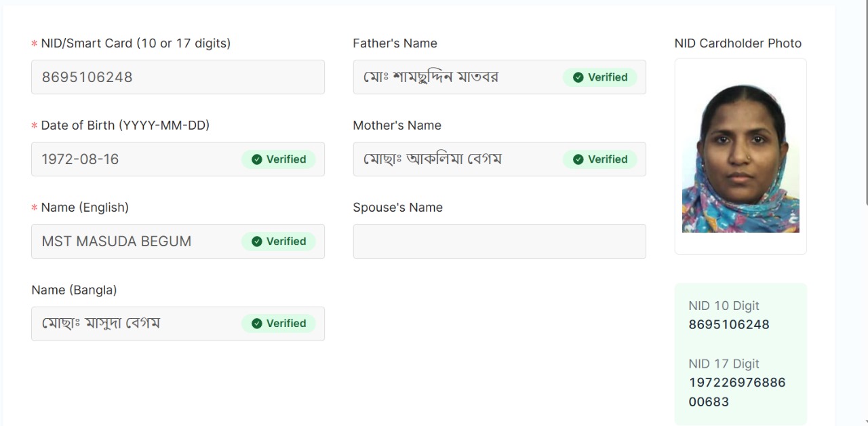Click the NID 10 Digit number 8695106248
The width and height of the screenshot is (868, 426).
[729, 324]
